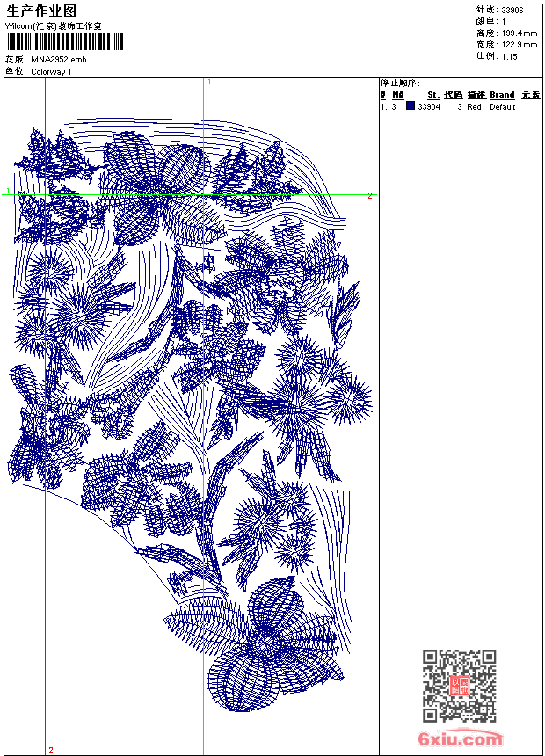The image size is (545, 756).
Task: Click the stitch value 33904 in row 1
Action: [x=429, y=107]
